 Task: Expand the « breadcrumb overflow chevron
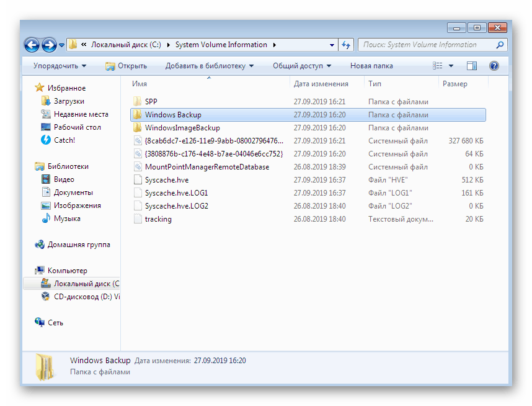84,45
